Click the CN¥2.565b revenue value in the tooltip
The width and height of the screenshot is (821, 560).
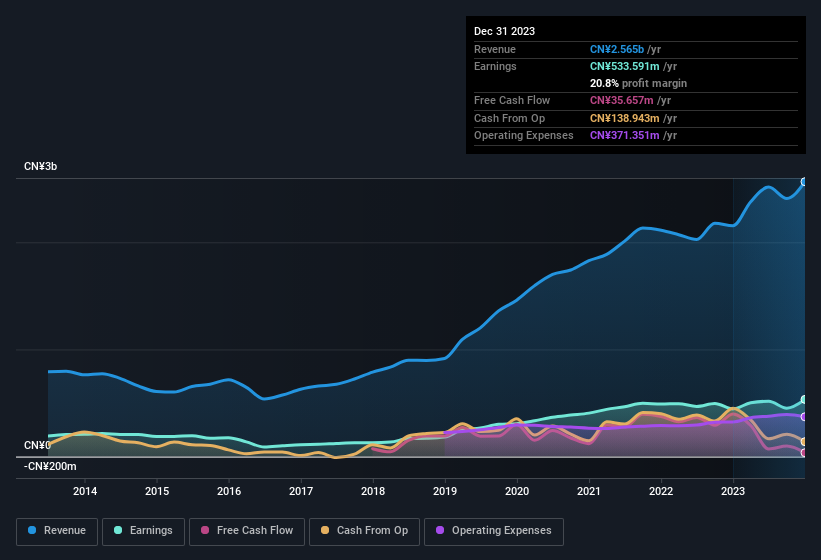tap(617, 49)
